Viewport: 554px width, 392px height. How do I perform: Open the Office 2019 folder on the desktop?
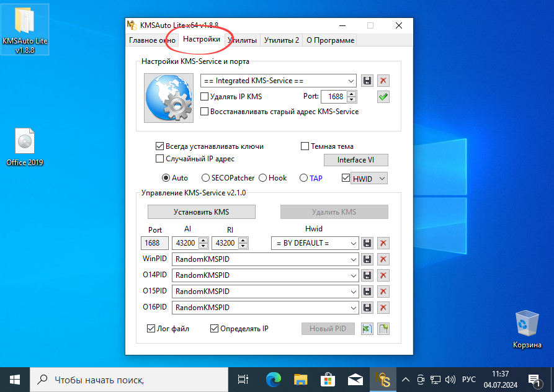coord(24,141)
